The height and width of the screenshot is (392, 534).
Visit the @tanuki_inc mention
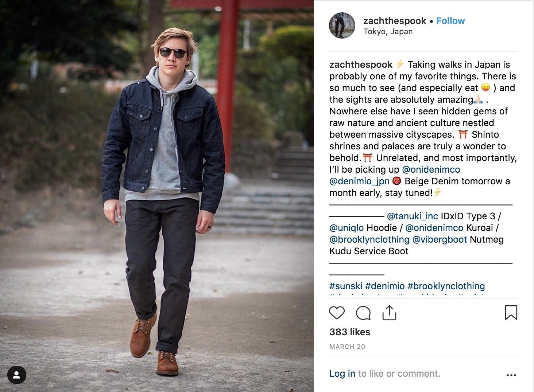(412, 216)
